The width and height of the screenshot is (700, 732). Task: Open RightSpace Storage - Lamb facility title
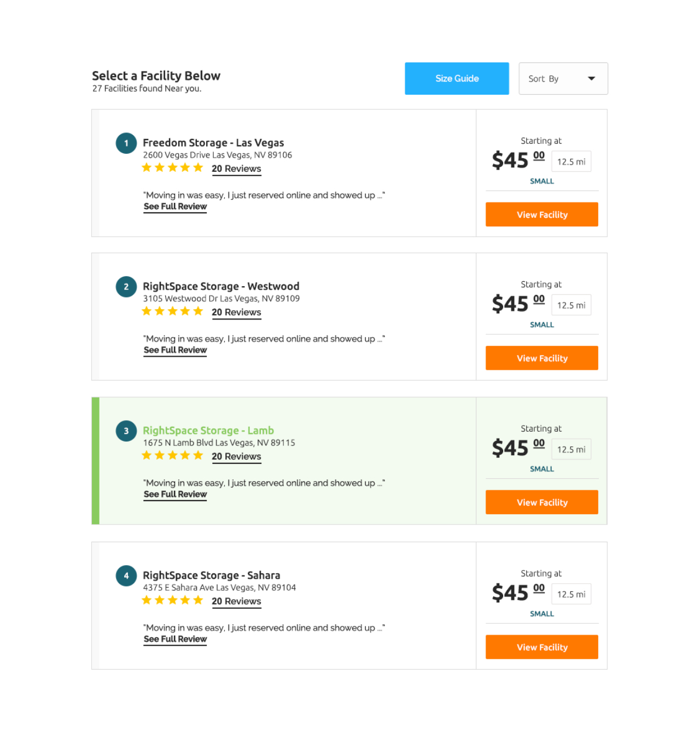pos(208,431)
